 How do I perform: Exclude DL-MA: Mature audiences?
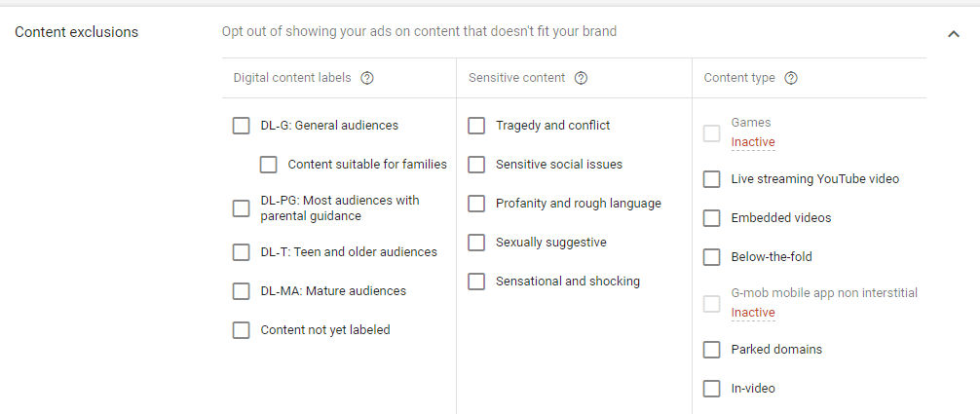pyautogui.click(x=242, y=291)
